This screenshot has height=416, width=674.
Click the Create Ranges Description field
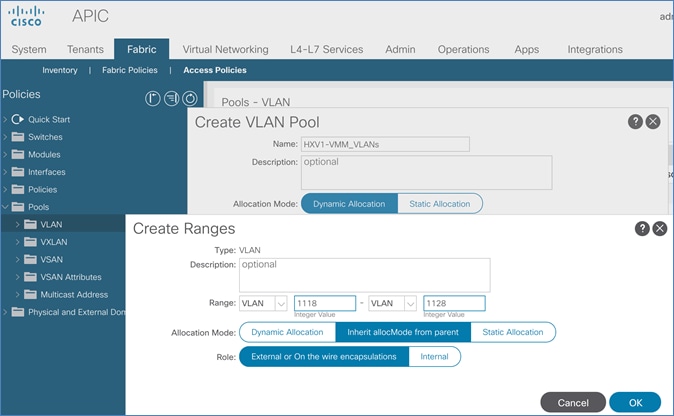[365, 275]
